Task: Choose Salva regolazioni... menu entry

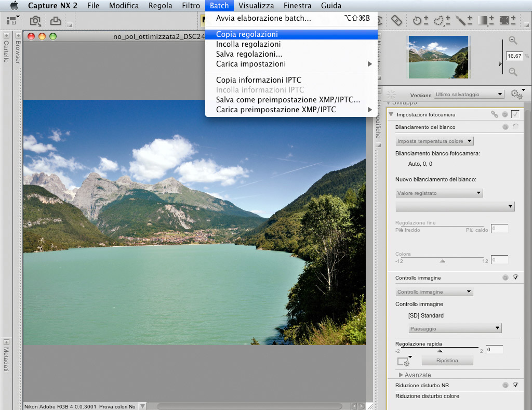Action: click(x=291, y=54)
